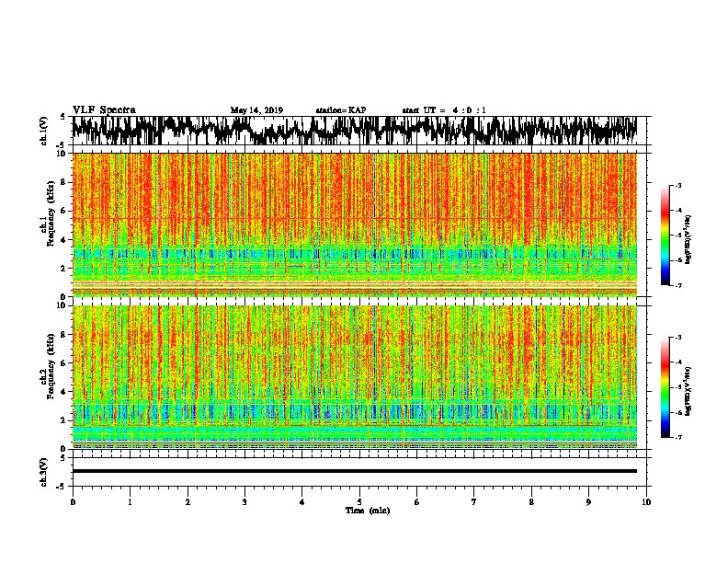Click time axis tick label "1"

pyautogui.click(x=130, y=501)
